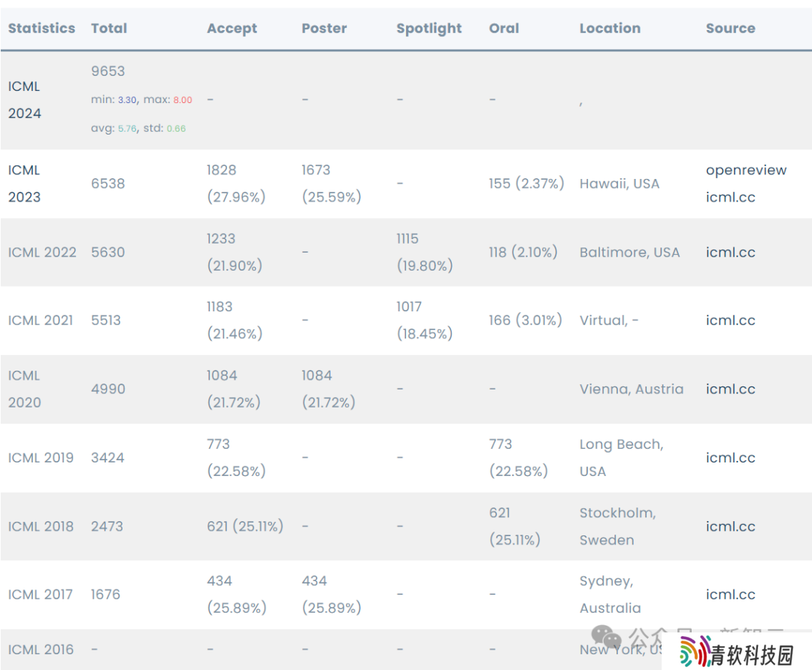Click location Hawaii, USA

620,183
